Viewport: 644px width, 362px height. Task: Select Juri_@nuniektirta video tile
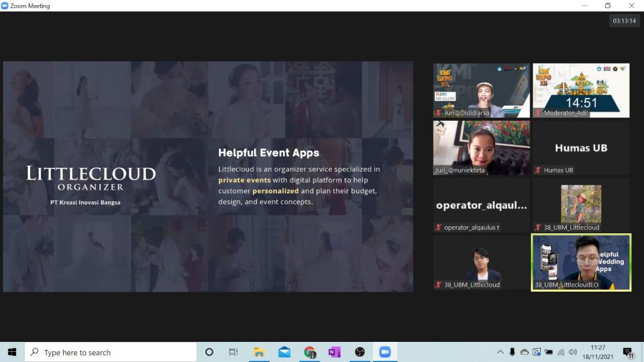[481, 148]
